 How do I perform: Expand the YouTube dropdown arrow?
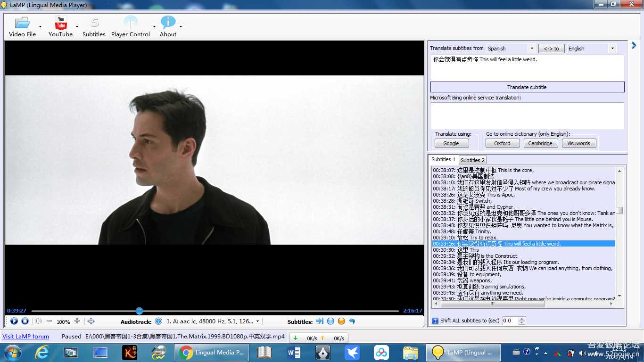point(77,27)
